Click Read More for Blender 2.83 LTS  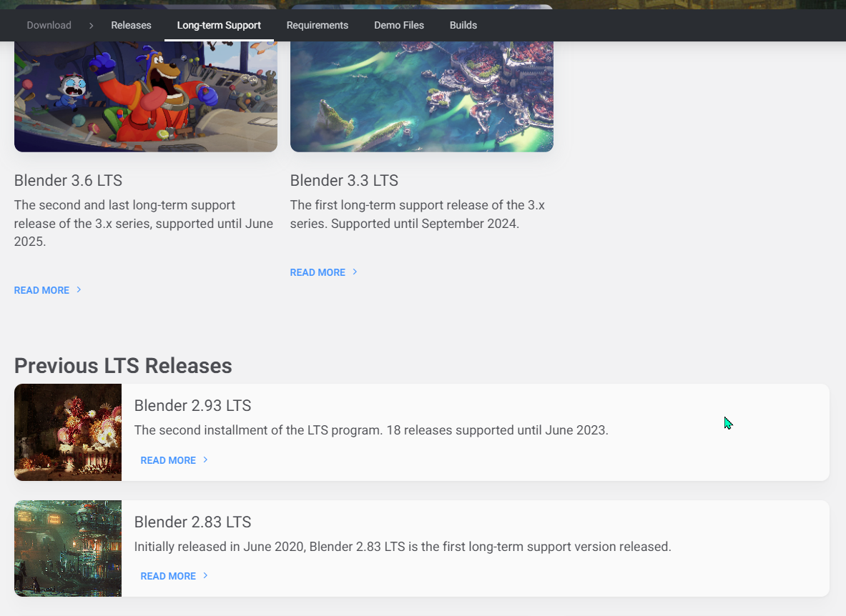point(168,577)
